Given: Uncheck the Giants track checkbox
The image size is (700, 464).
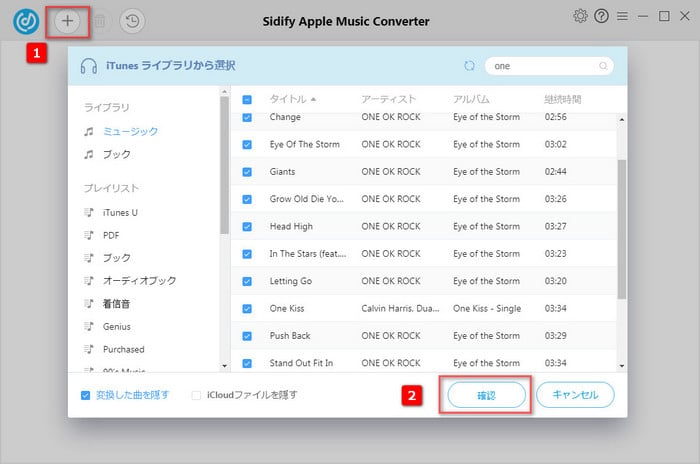Looking at the screenshot, I should pos(247,172).
